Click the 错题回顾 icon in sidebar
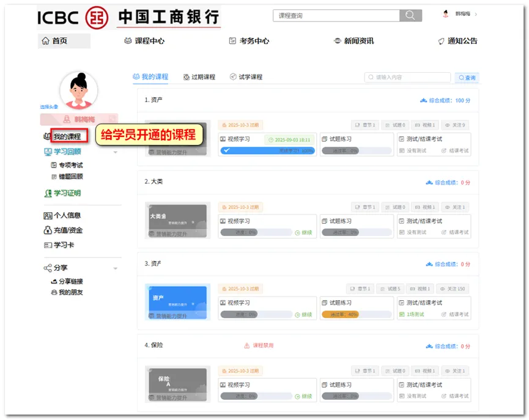 tap(54, 177)
